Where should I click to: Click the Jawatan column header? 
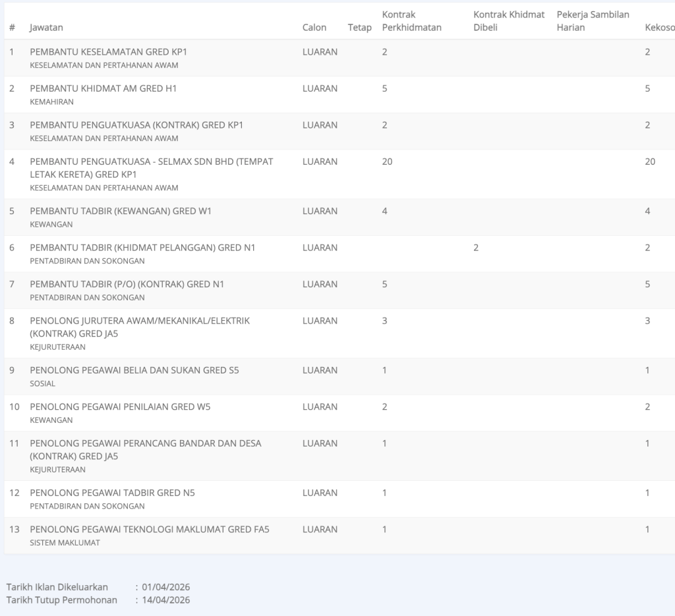pos(46,28)
